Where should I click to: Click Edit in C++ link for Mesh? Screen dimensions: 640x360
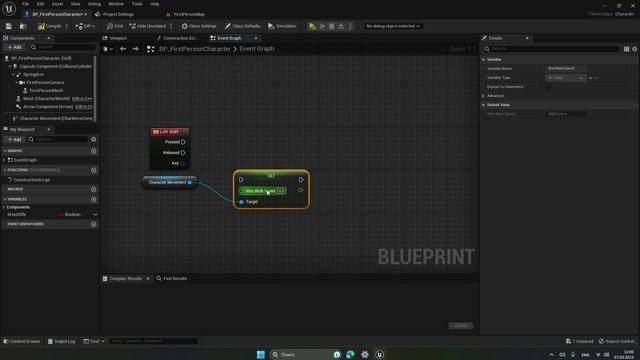[x=82, y=99]
